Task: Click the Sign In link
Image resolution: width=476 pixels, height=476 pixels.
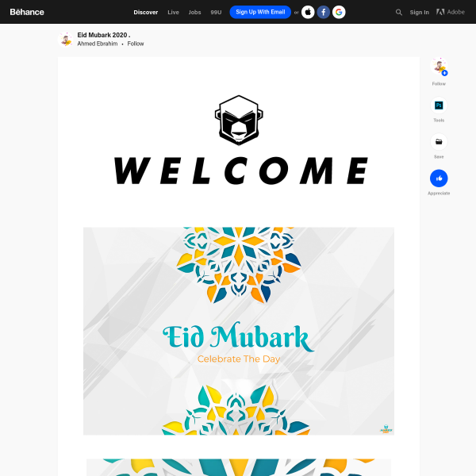Action: (x=419, y=13)
